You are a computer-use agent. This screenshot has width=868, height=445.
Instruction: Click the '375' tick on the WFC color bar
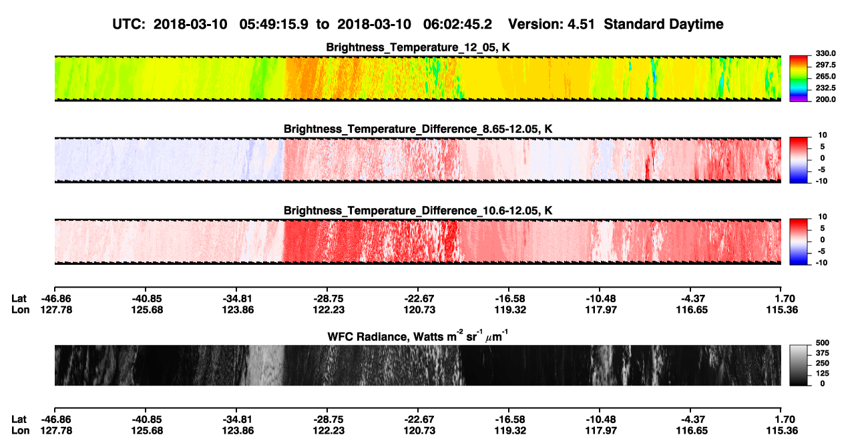tap(821, 352)
